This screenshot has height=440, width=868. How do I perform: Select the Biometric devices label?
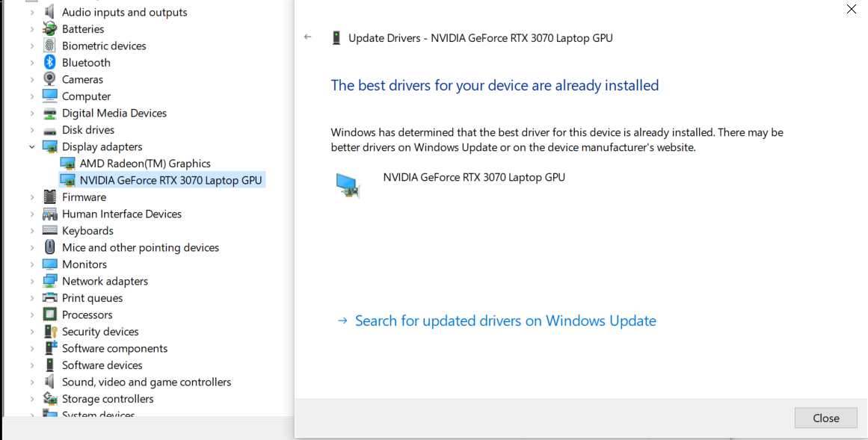pos(104,46)
